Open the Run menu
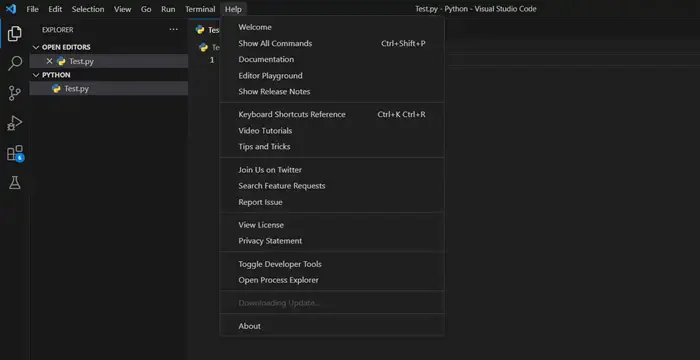Image resolution: width=700 pixels, height=360 pixels. pos(168,9)
